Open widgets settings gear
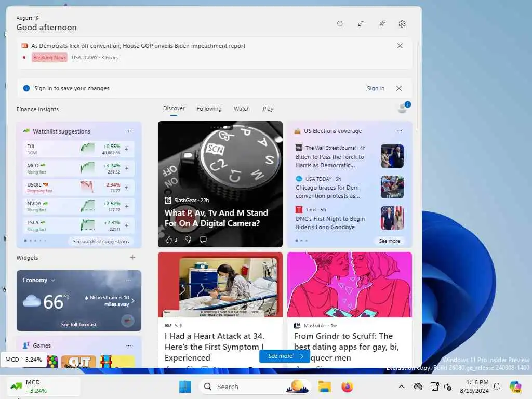The image size is (532, 399). pos(402,24)
